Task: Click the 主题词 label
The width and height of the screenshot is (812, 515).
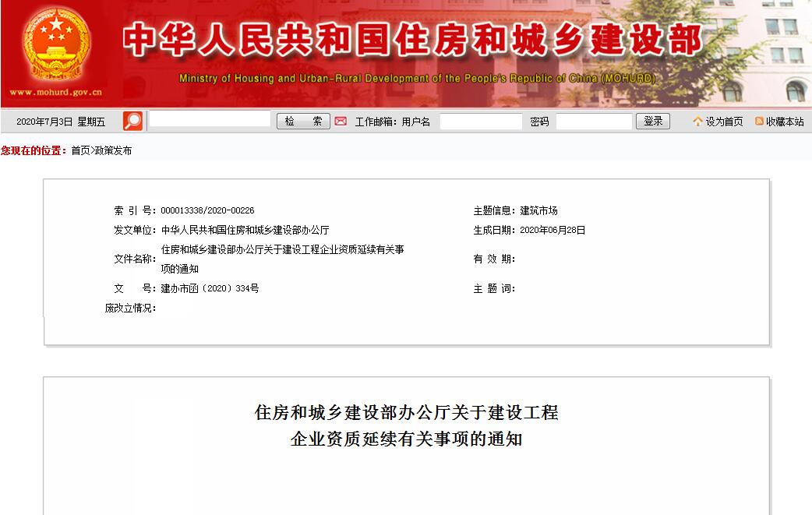Action: pyautogui.click(x=494, y=288)
